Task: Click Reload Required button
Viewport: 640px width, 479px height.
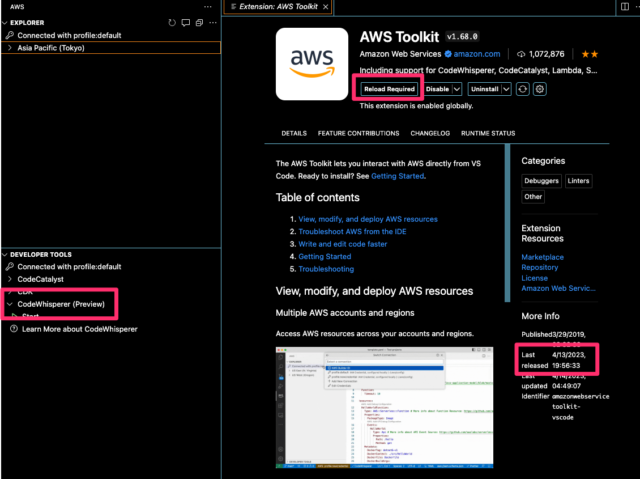Action: tap(389, 89)
